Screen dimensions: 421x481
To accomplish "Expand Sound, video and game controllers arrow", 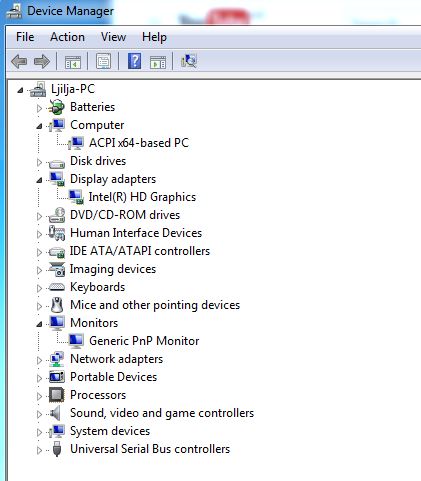I will (39, 414).
